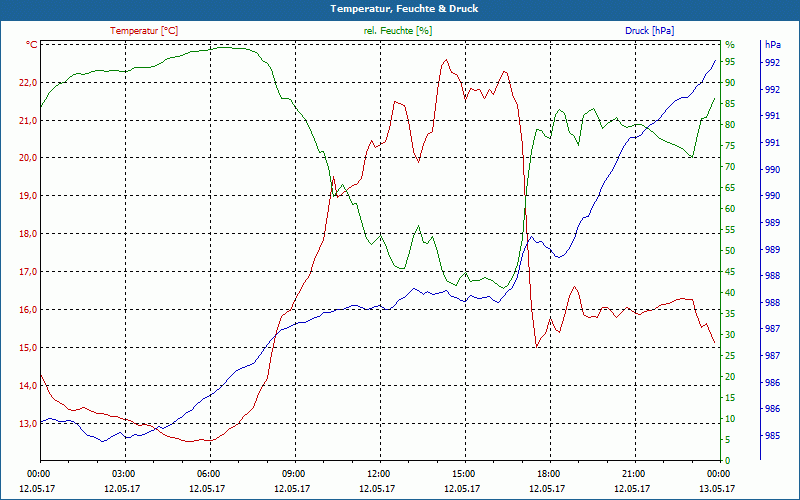Click the '15,0' temperature axis value

tap(28, 347)
